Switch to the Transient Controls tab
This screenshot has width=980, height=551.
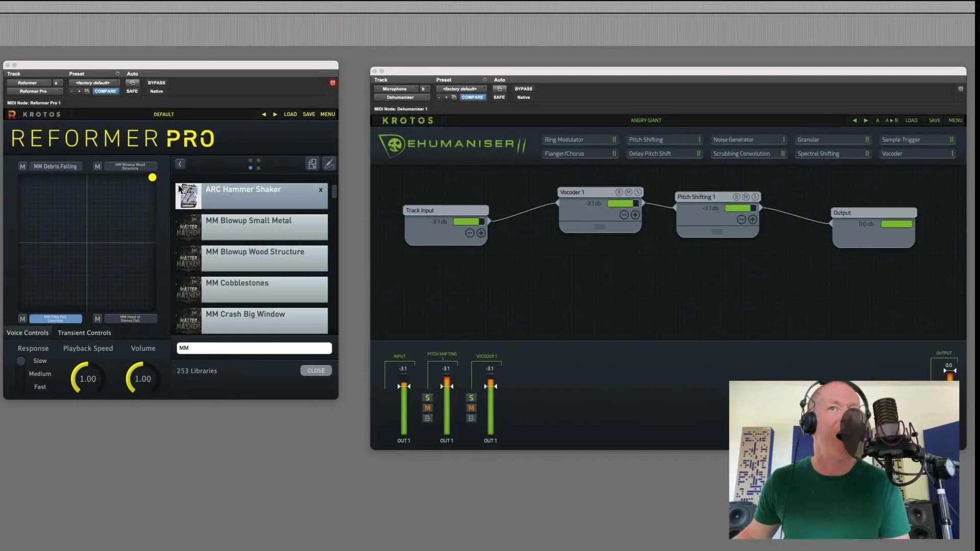click(84, 333)
